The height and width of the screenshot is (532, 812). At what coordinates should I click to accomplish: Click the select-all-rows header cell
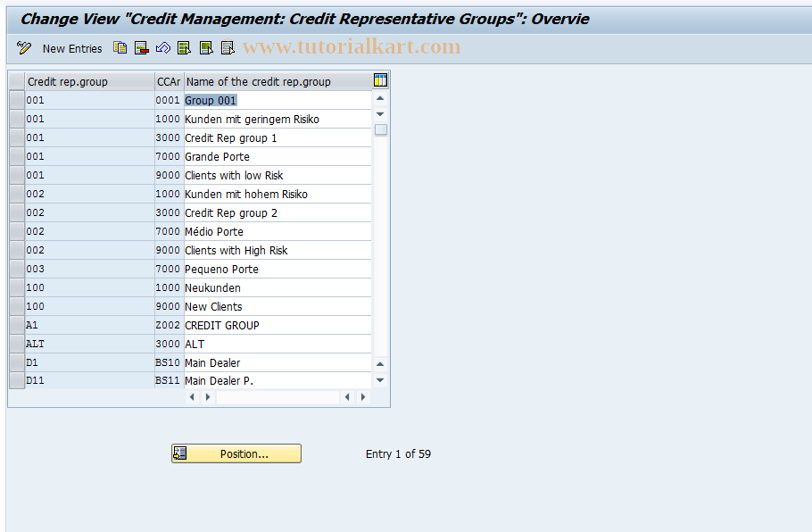[17, 81]
